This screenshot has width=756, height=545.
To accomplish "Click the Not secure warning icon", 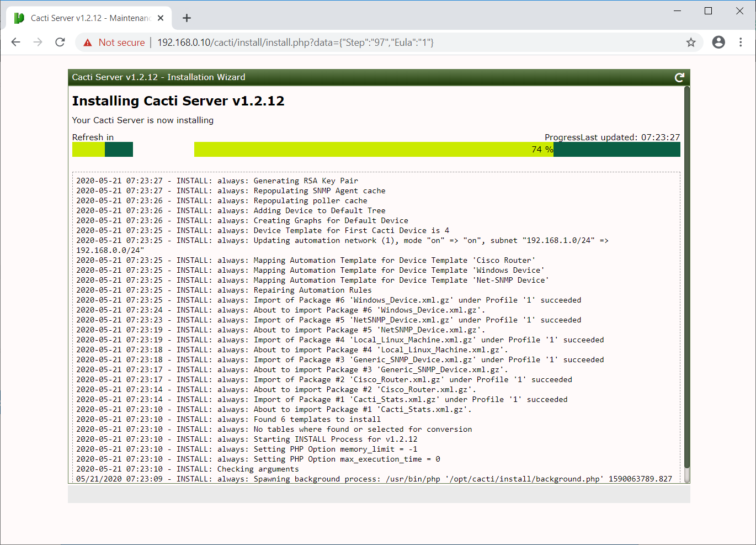I will click(x=87, y=43).
